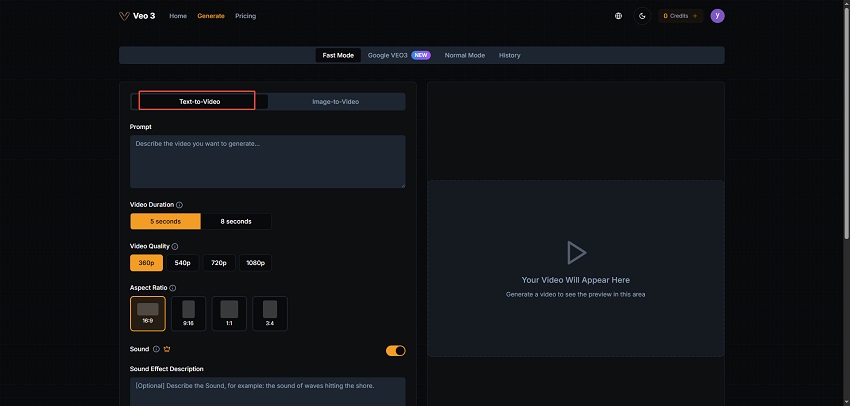
Task: Select 8 seconds video duration
Action: [x=236, y=221]
